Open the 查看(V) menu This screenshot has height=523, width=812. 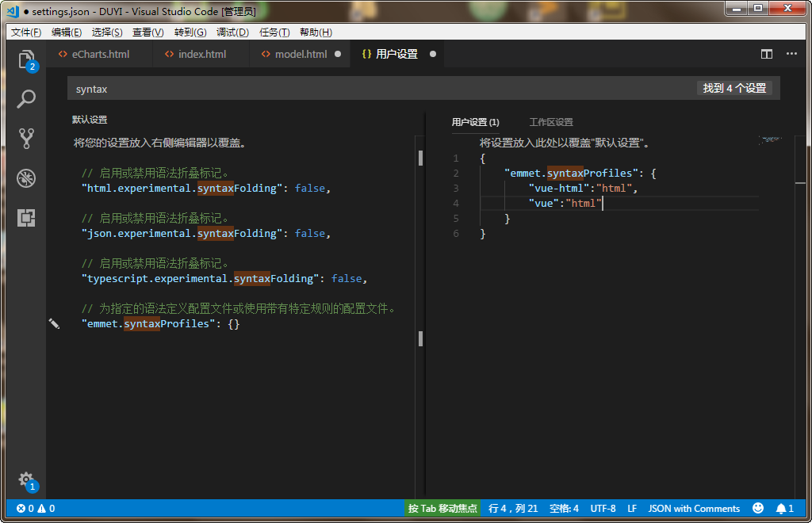147,32
